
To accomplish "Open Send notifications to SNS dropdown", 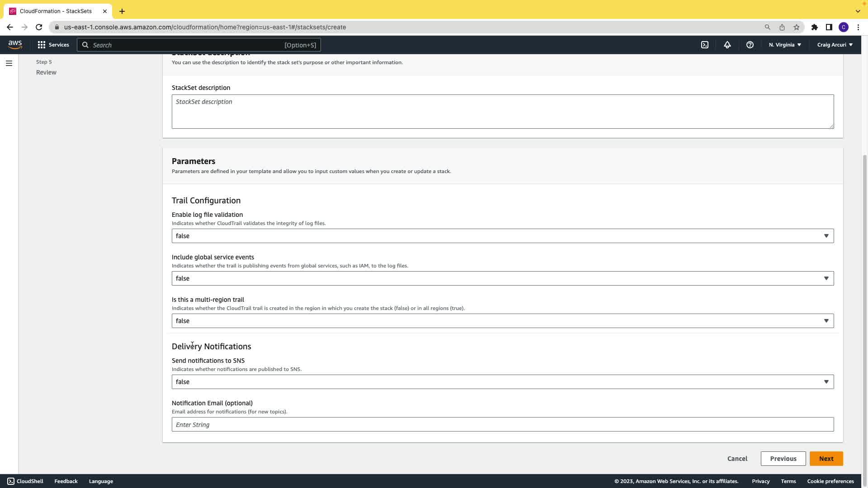I will 502,382.
